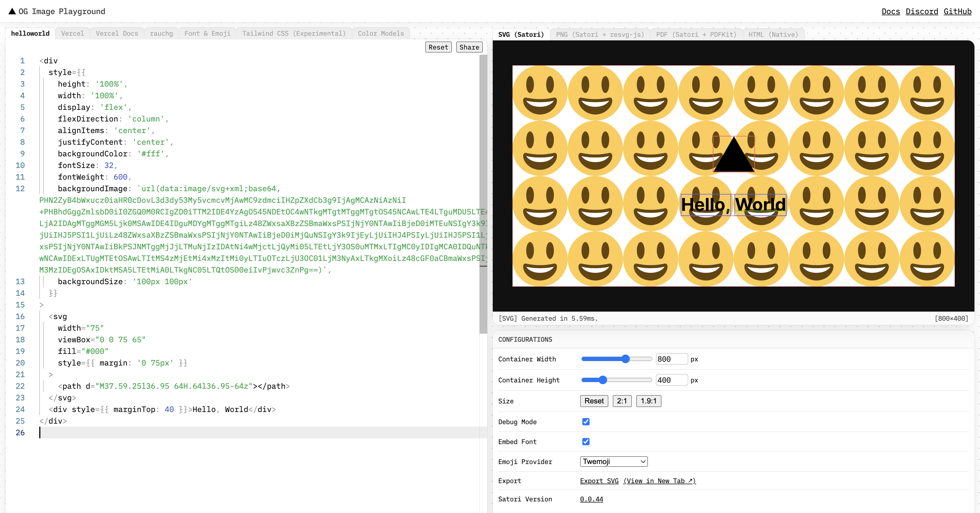This screenshot has width=980, height=513.
Task: Select the HTML (Native) preview tab
Action: point(773,34)
